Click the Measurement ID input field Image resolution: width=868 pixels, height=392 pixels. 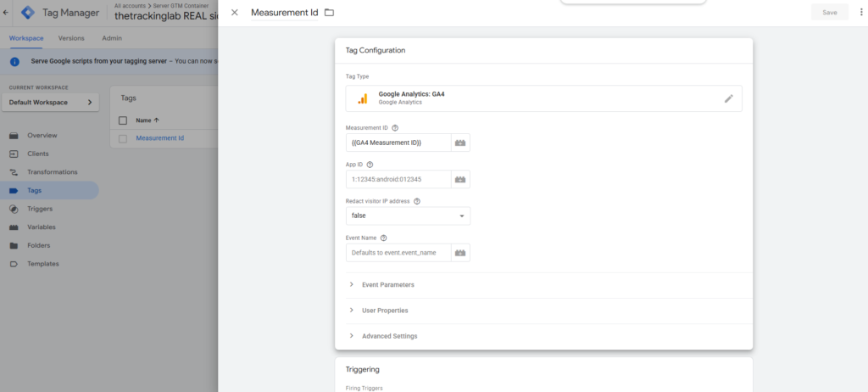tap(398, 143)
